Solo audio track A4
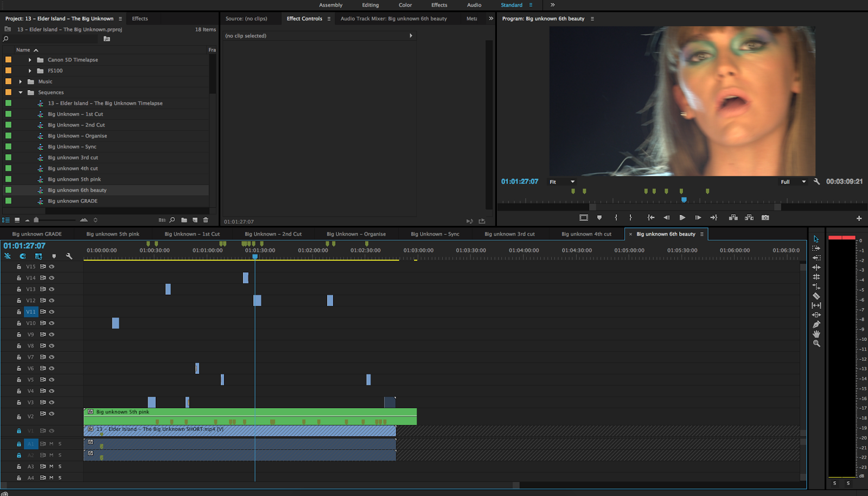Viewport: 868px width, 496px height. point(60,478)
